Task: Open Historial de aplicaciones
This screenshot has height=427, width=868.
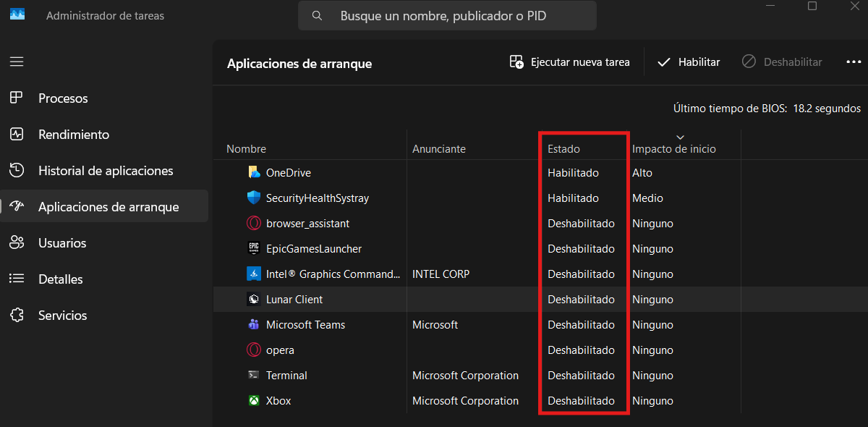Action: pos(104,170)
